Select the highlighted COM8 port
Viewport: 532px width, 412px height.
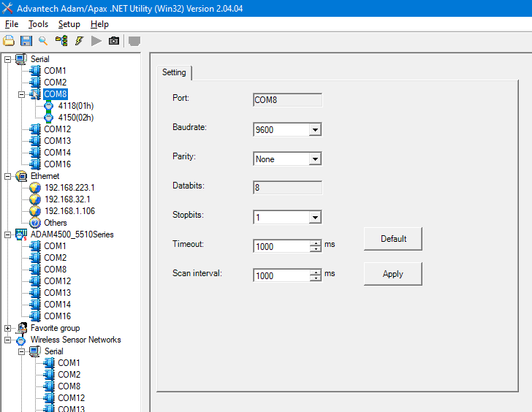click(x=56, y=94)
